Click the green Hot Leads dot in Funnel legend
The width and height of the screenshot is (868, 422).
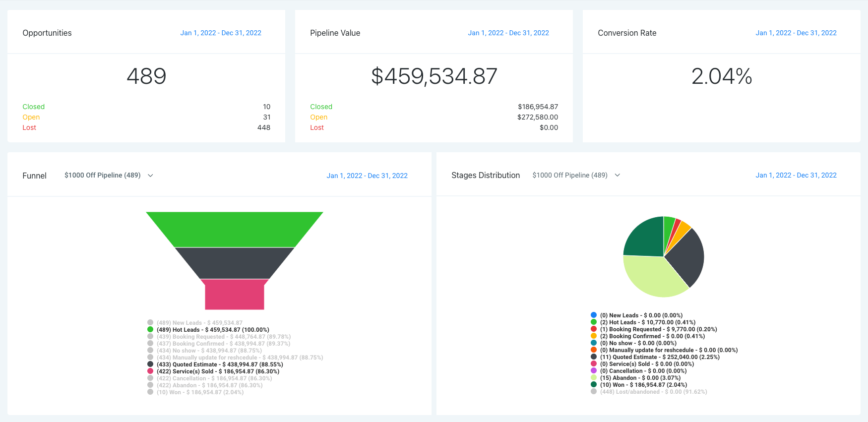pyautogui.click(x=150, y=329)
